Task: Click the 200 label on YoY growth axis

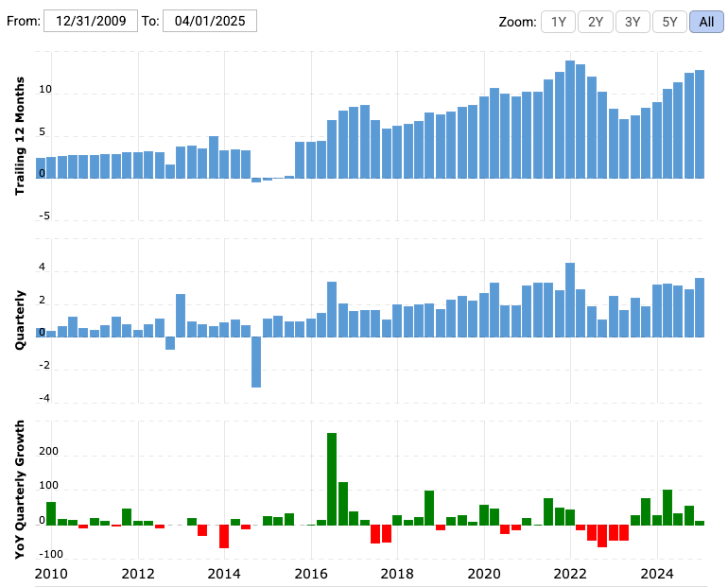Action: (49, 451)
